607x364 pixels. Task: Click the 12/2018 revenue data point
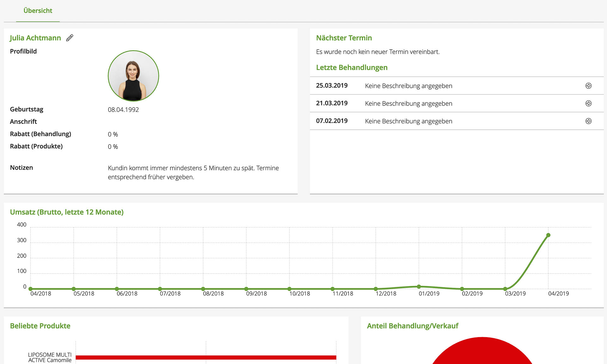(376, 289)
